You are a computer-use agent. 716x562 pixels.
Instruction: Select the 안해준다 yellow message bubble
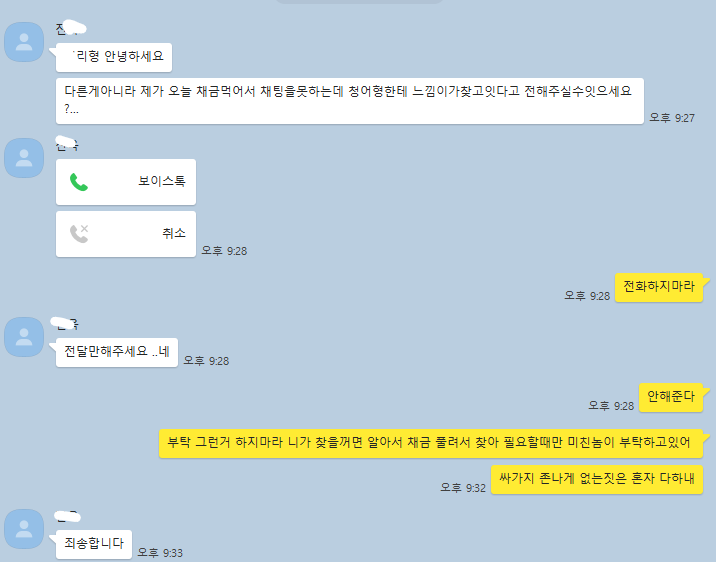(671, 397)
